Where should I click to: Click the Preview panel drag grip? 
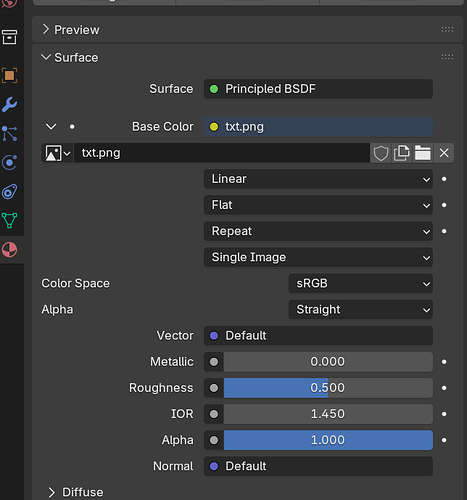pyautogui.click(x=447, y=30)
